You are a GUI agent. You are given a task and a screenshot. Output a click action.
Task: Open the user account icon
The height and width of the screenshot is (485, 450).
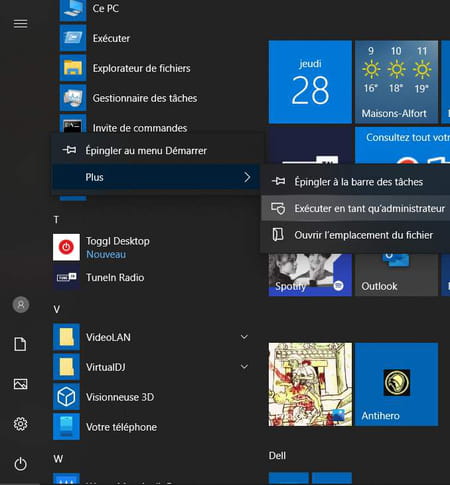pyautogui.click(x=21, y=305)
